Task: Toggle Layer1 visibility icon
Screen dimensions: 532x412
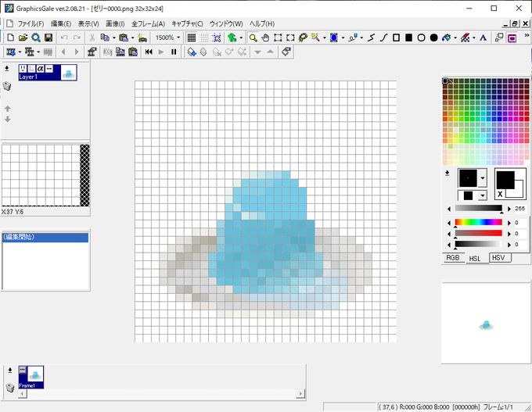Action: (23, 69)
